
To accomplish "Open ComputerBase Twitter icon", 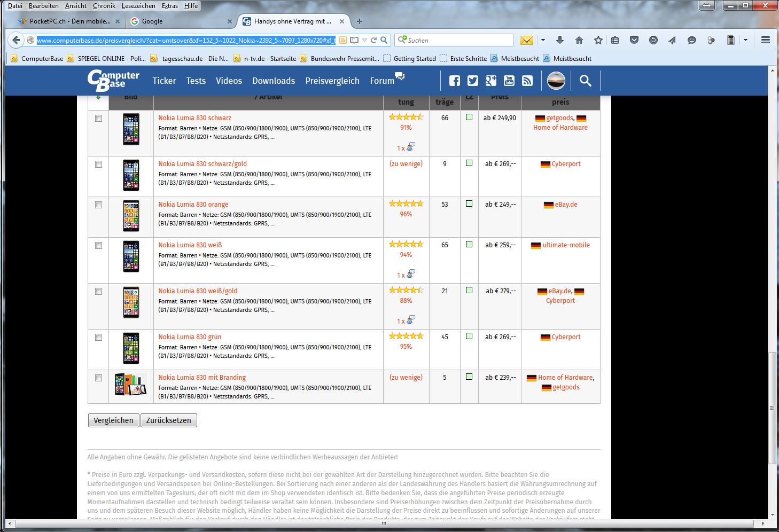I will (x=473, y=81).
